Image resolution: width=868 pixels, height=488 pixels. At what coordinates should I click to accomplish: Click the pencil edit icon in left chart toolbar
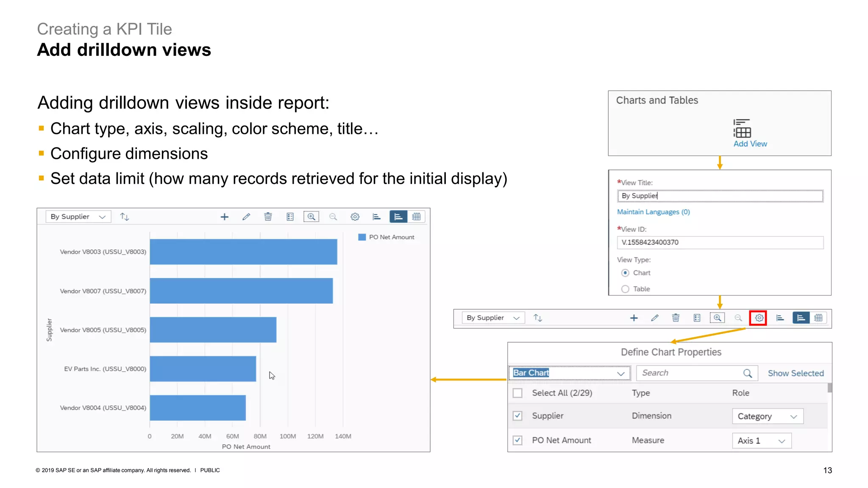[246, 217]
